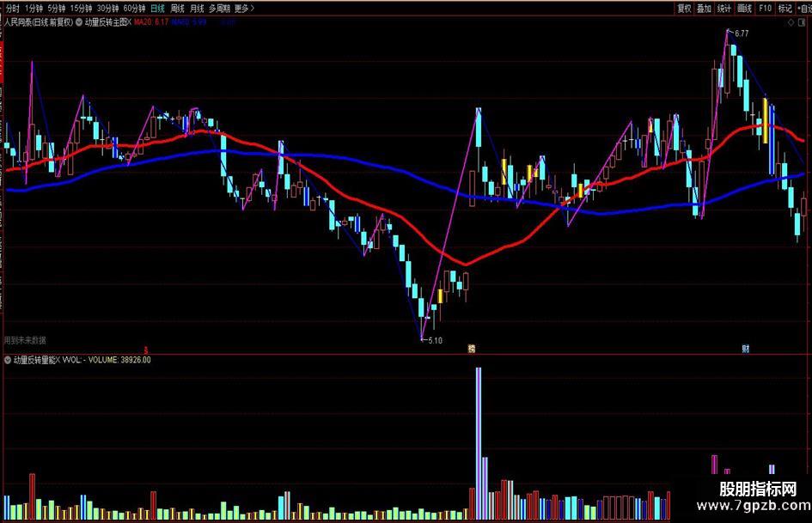Click the 财 info marker on time axis

point(745,349)
